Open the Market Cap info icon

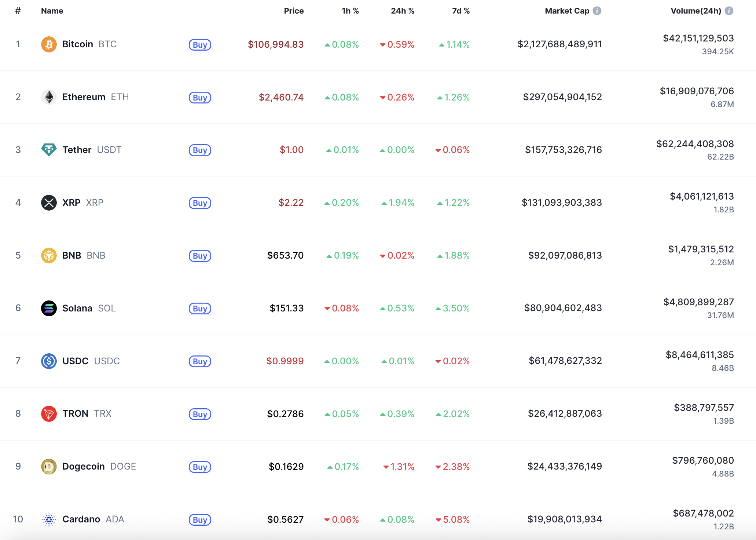[x=597, y=11]
